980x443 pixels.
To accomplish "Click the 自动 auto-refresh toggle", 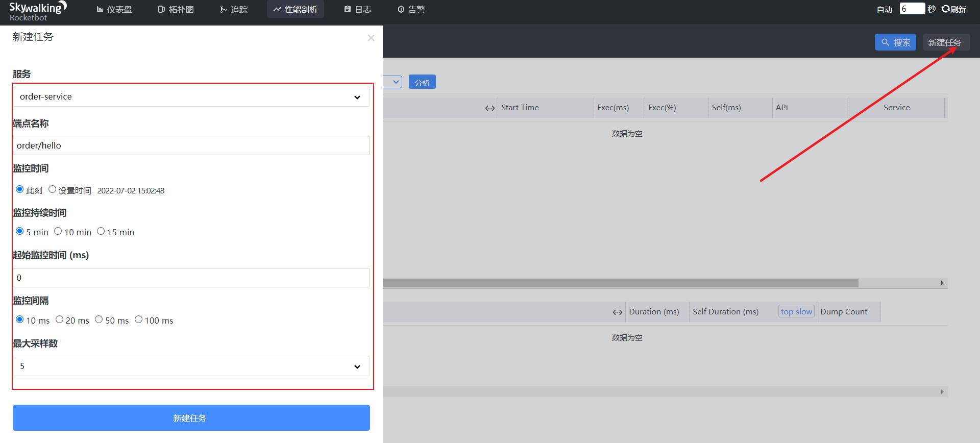I will 885,9.
